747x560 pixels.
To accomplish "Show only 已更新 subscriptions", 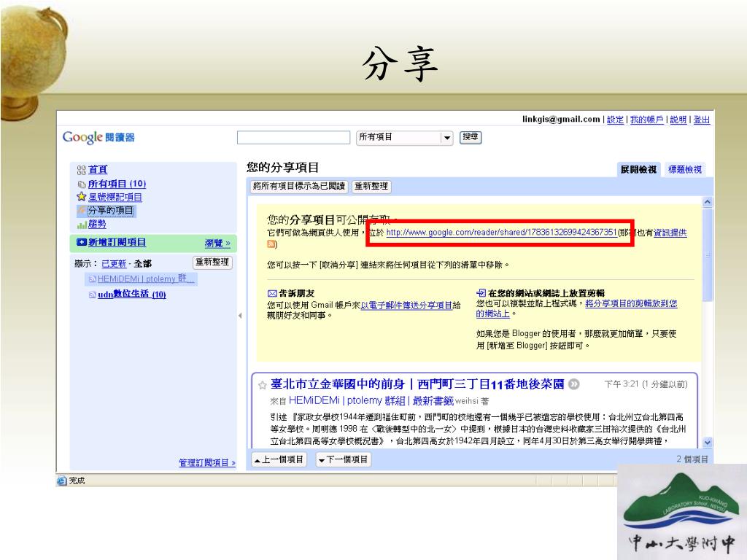I will (x=114, y=263).
